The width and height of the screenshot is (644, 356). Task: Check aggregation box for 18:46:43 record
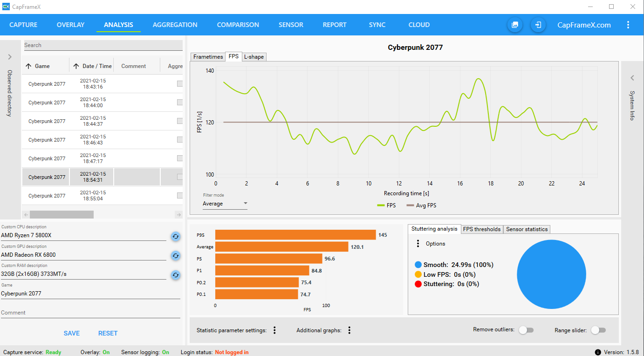[x=180, y=140]
